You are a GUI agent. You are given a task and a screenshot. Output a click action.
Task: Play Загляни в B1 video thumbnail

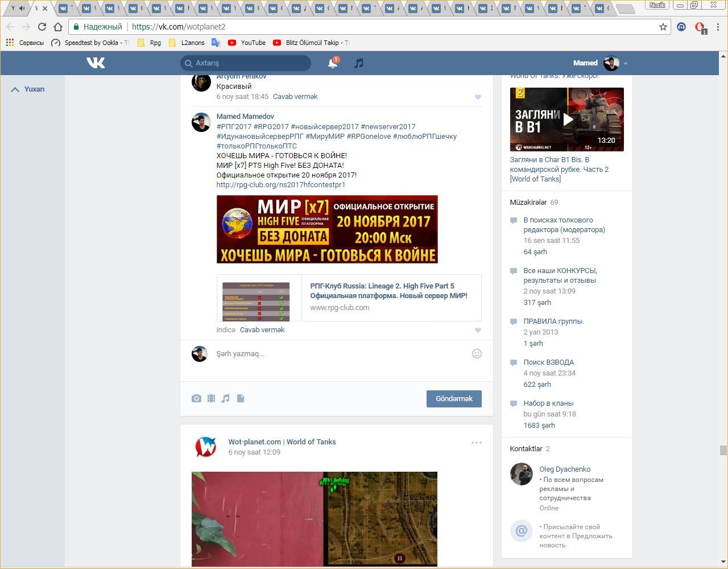567,119
